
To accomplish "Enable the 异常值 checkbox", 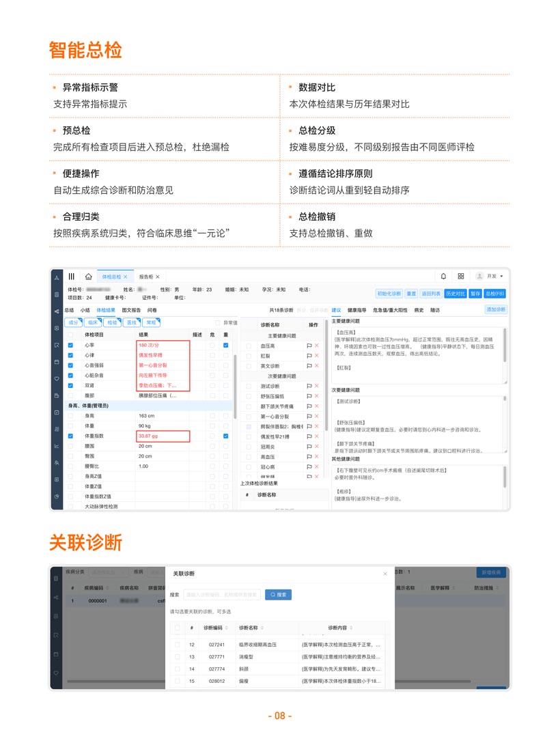I will click(x=219, y=322).
